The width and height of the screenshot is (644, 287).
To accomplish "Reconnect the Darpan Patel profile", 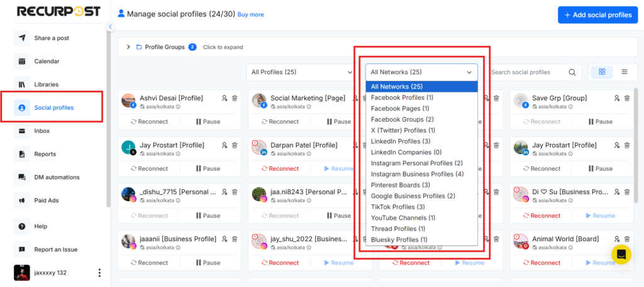I will [280, 168].
